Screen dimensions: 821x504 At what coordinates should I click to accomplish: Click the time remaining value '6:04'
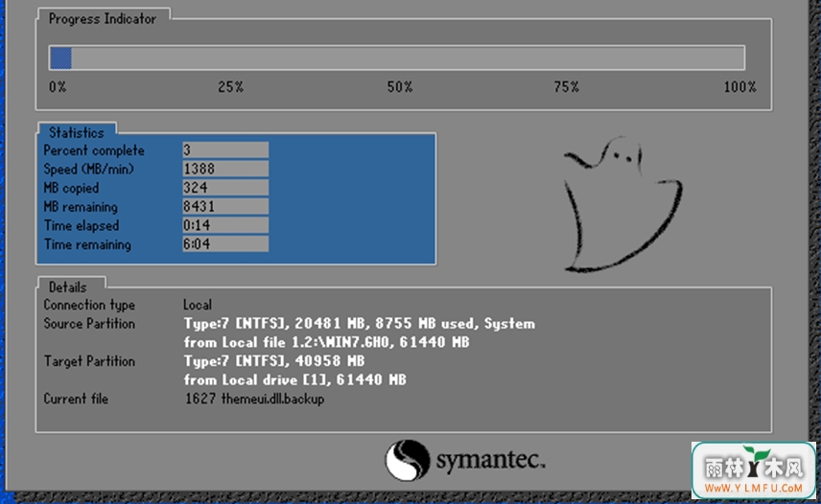tap(225, 244)
